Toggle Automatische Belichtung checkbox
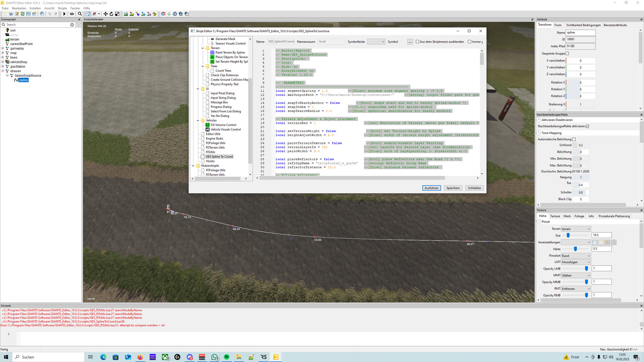The width and height of the screenshot is (644, 362). click(574, 139)
